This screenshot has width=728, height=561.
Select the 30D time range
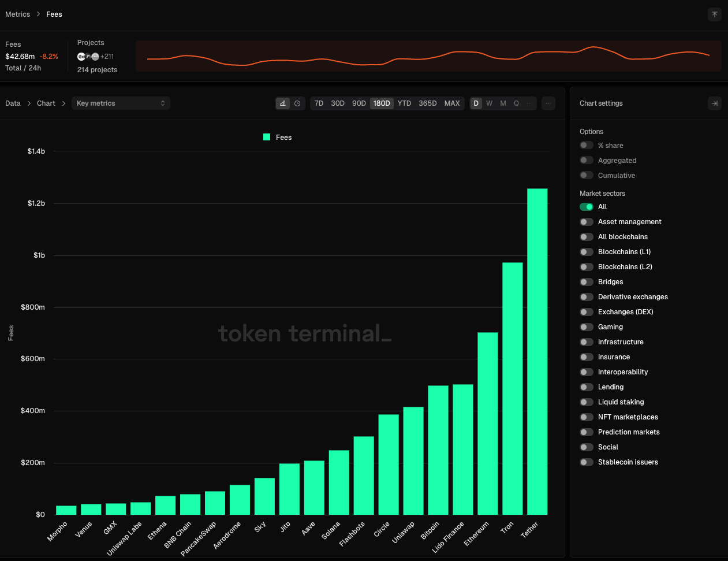[x=338, y=103]
